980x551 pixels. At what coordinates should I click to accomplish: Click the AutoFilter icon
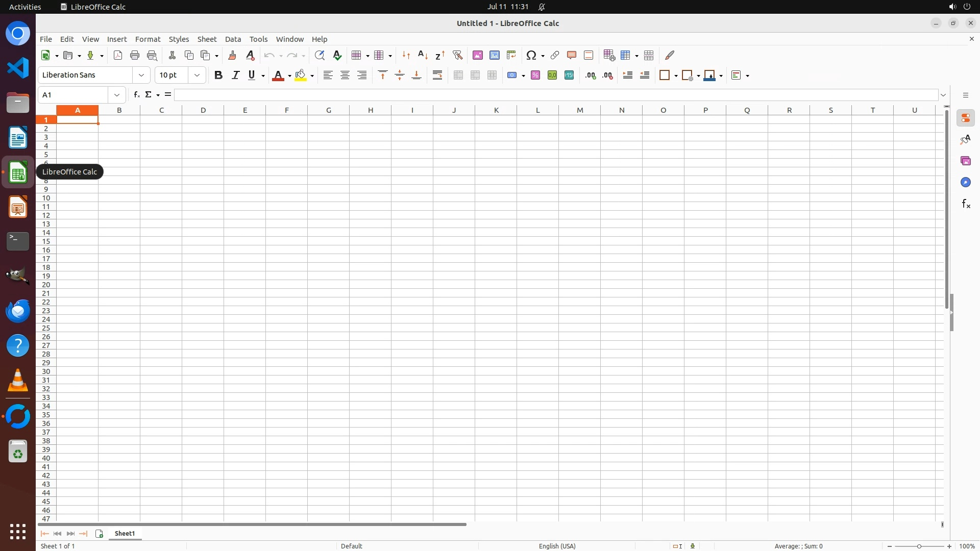[457, 55]
